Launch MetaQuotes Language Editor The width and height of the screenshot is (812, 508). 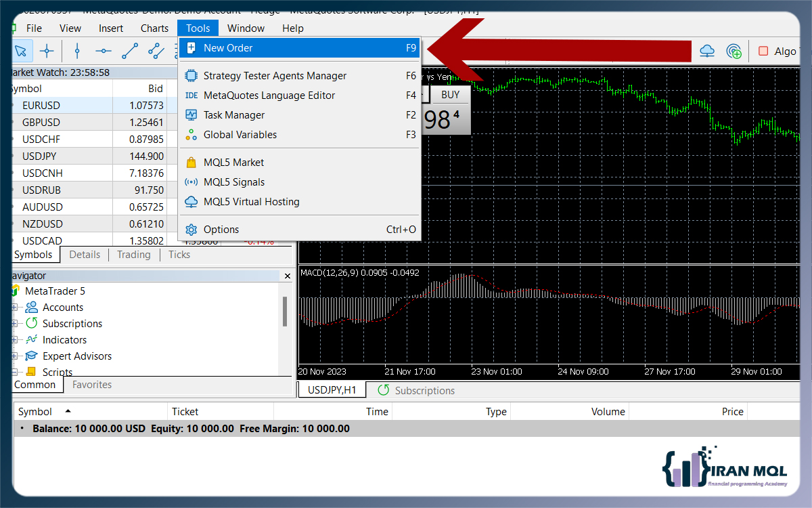(300, 96)
